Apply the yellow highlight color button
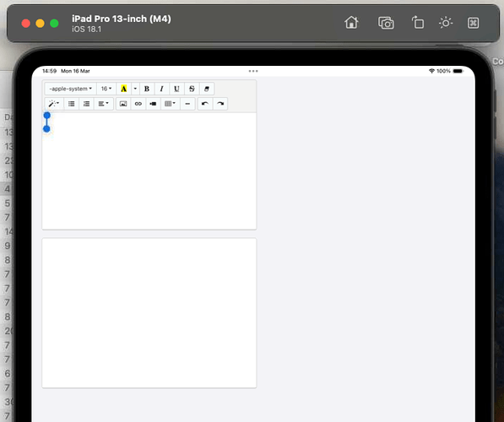 [124, 89]
